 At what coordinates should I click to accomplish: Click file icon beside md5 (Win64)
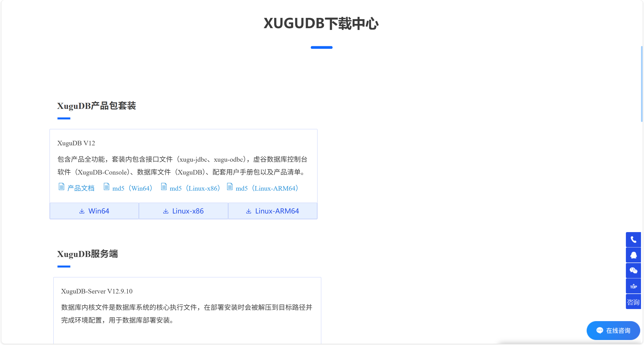click(106, 187)
